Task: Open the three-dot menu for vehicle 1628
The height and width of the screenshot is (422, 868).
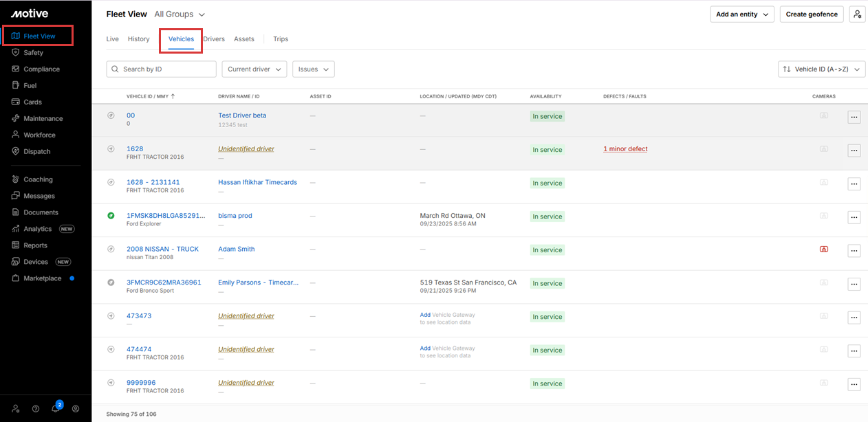Action: pyautogui.click(x=854, y=150)
